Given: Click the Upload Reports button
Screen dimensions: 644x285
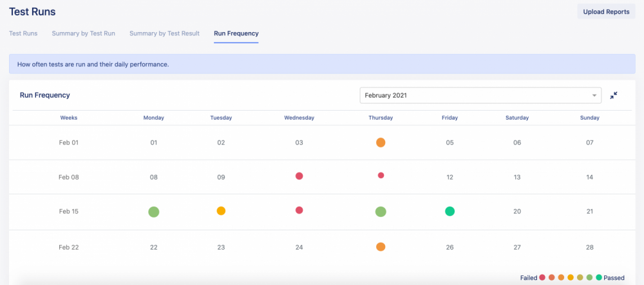Looking at the screenshot, I should coord(606,12).
